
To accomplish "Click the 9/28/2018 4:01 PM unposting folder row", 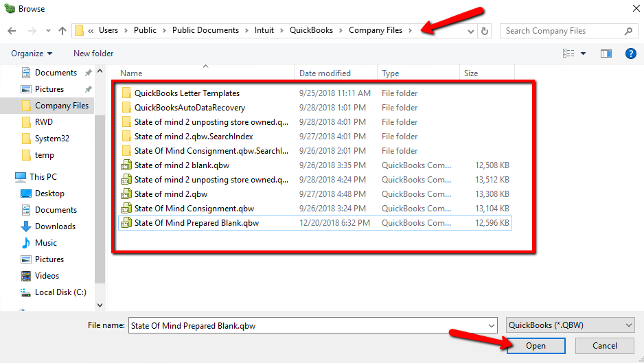I will pyautogui.click(x=315, y=122).
